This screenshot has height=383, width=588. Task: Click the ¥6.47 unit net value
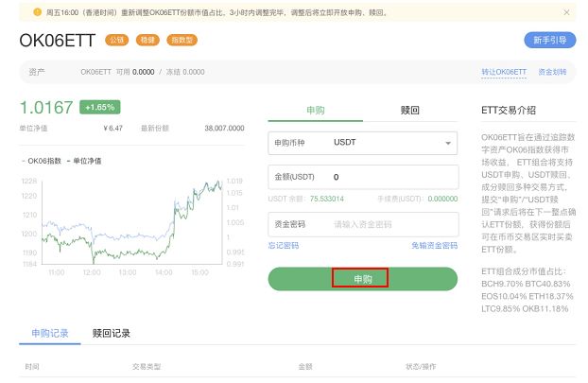coord(113,129)
